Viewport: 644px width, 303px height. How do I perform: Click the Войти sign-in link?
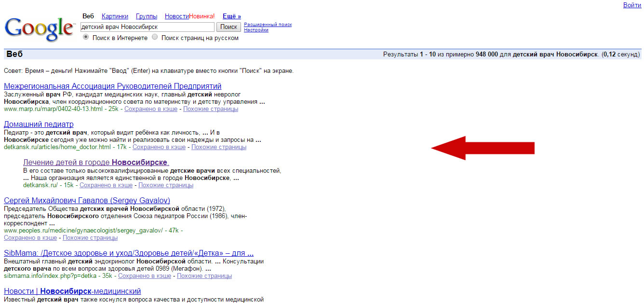(632, 5)
